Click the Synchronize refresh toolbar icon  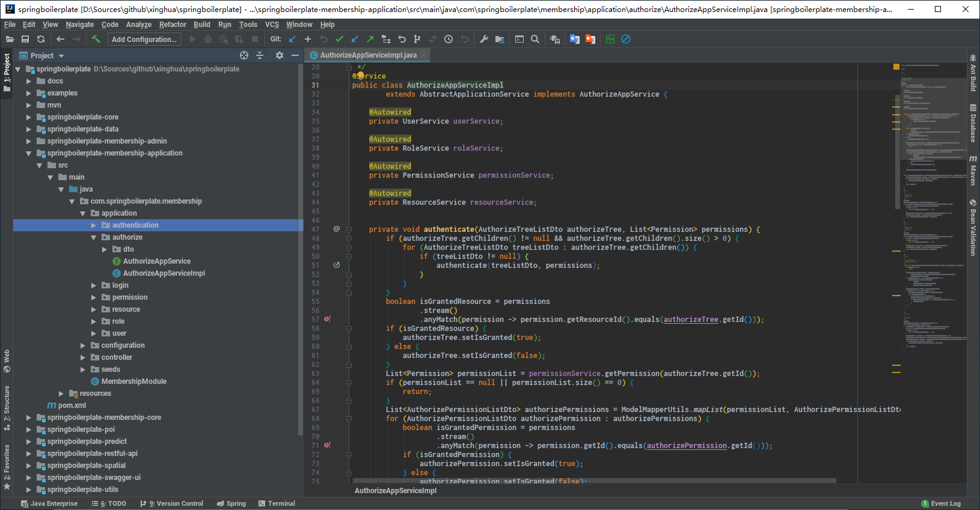tap(41, 39)
